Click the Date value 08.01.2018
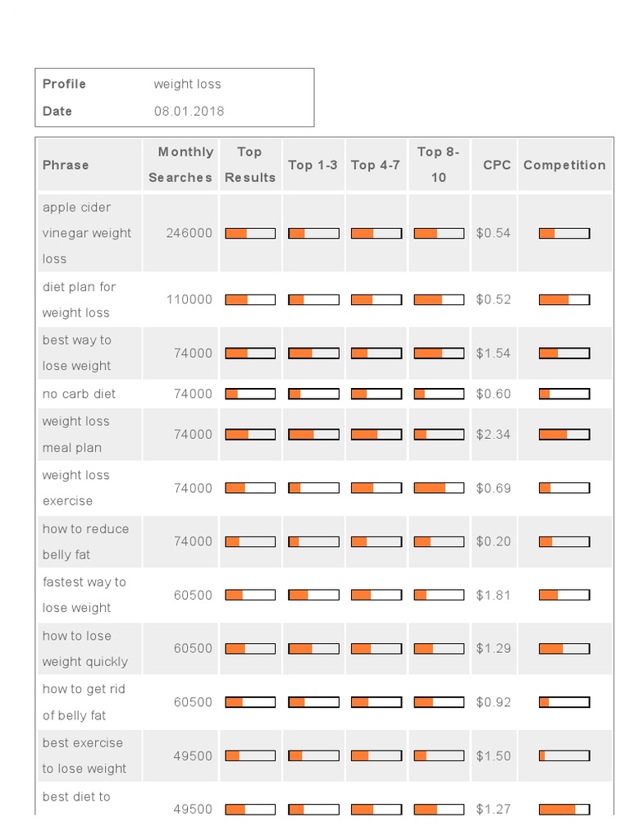 pos(189,112)
